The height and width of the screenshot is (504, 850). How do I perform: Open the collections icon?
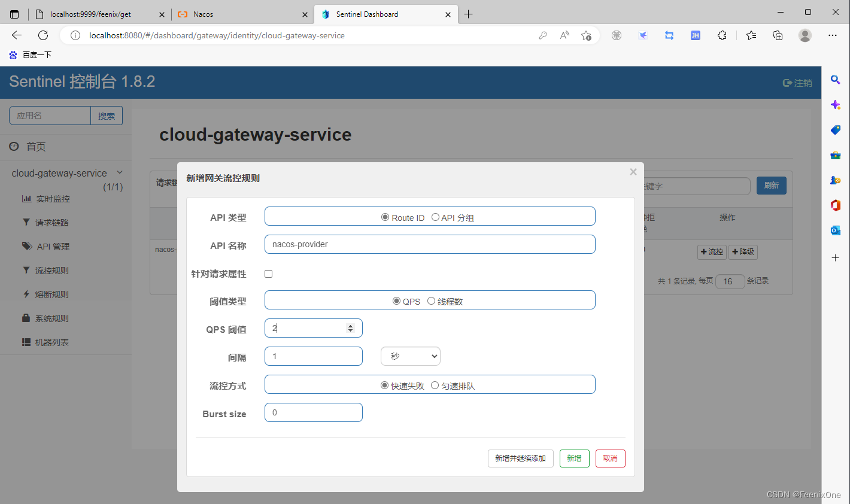coord(778,35)
